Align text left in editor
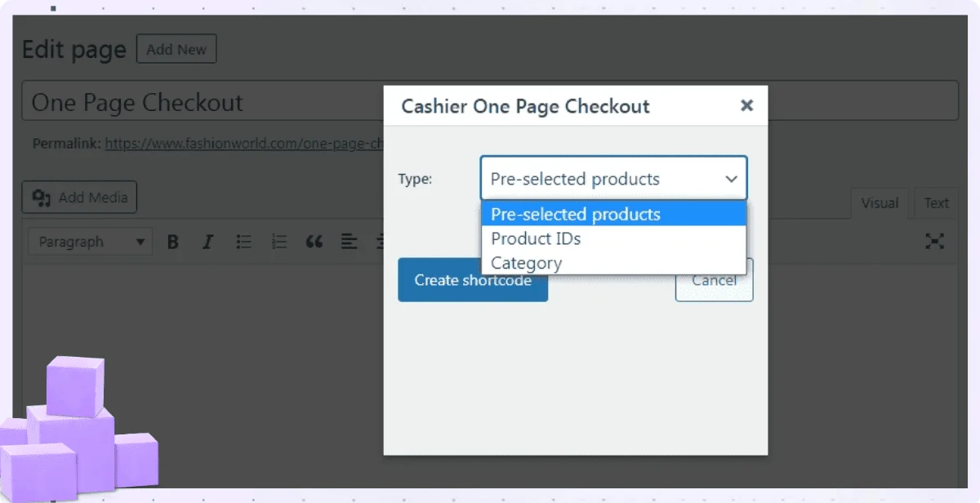This screenshot has height=503, width=980. click(x=350, y=242)
